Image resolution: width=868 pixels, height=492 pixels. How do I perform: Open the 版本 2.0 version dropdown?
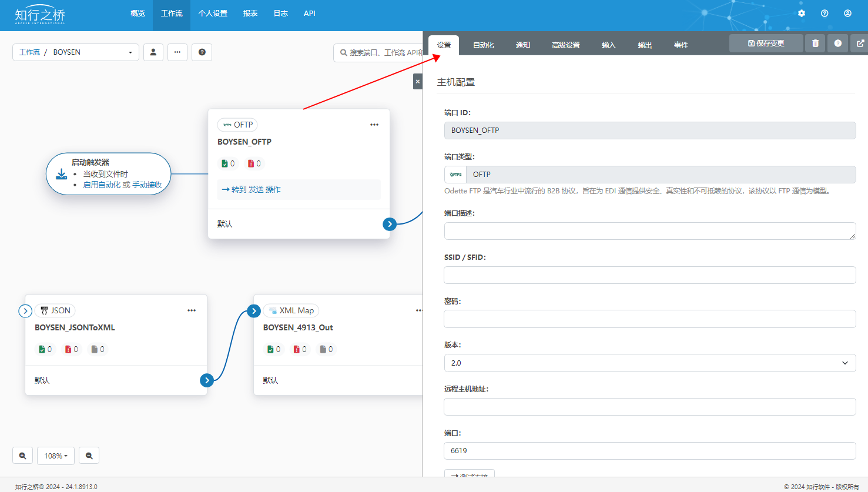pos(649,363)
